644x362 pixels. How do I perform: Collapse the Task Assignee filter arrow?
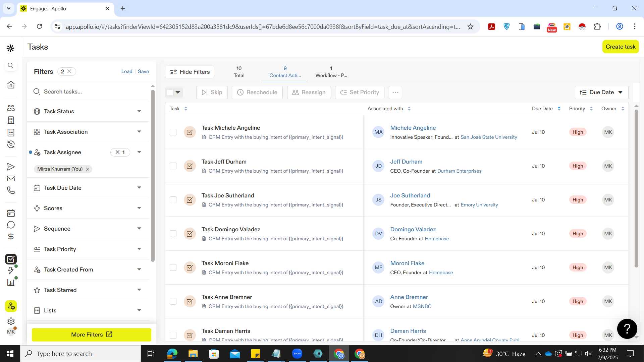point(139,152)
